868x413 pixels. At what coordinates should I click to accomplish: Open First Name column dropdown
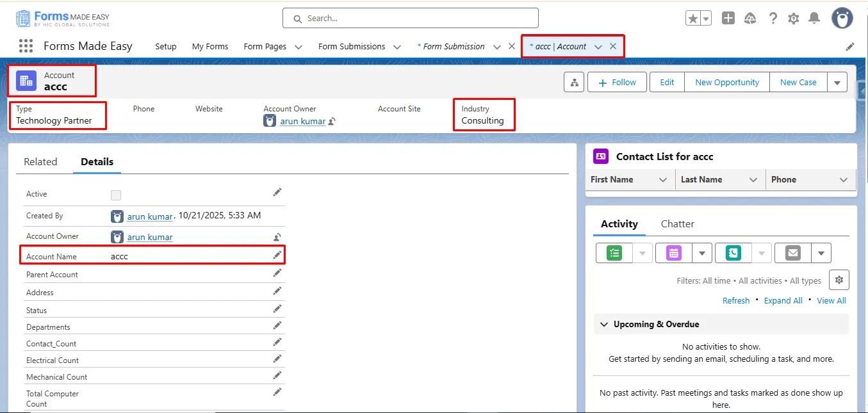(x=663, y=180)
